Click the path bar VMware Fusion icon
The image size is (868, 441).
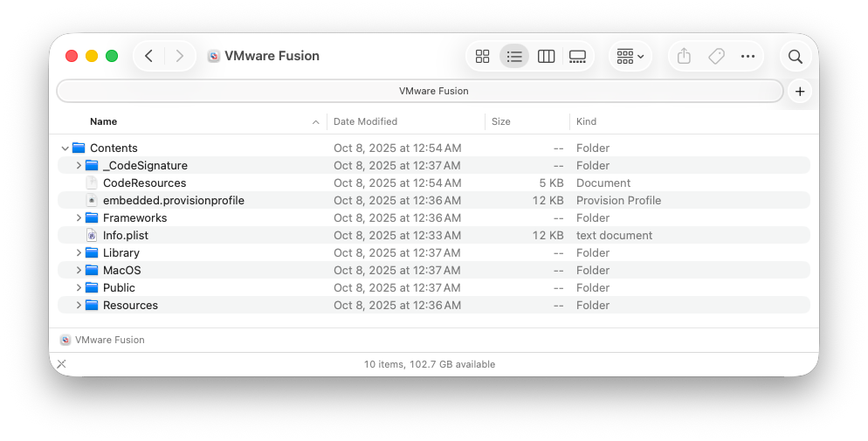(65, 340)
